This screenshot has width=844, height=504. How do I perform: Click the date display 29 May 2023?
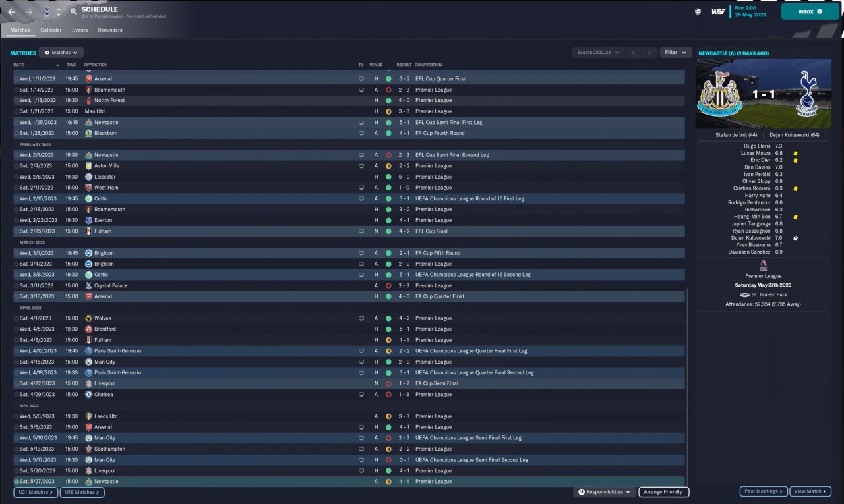(750, 15)
